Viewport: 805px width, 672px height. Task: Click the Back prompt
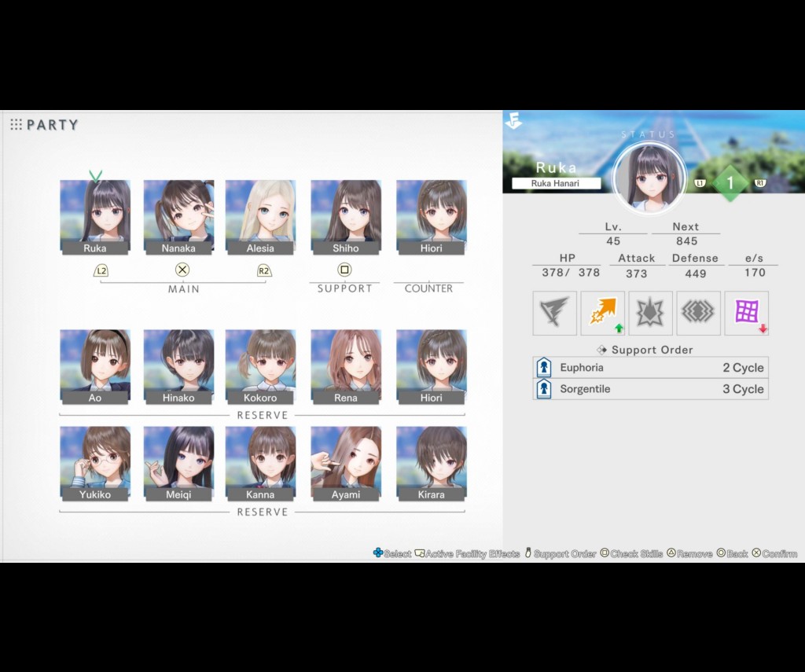(732, 553)
